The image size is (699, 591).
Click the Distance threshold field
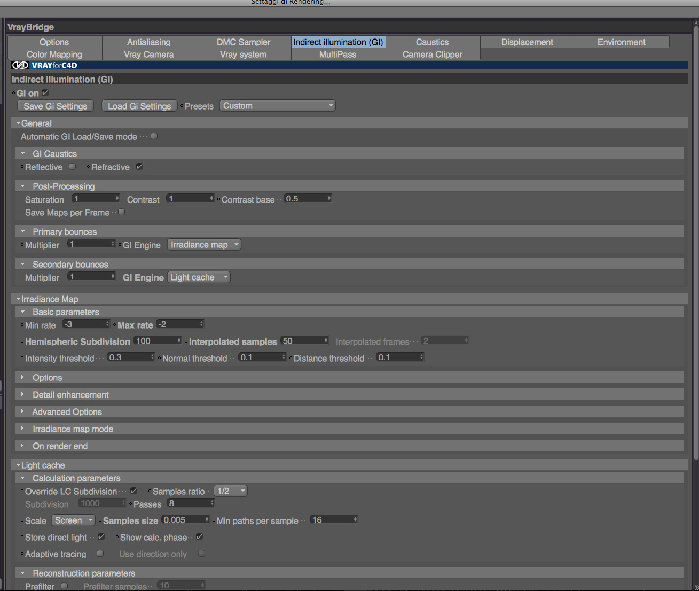(x=400, y=357)
